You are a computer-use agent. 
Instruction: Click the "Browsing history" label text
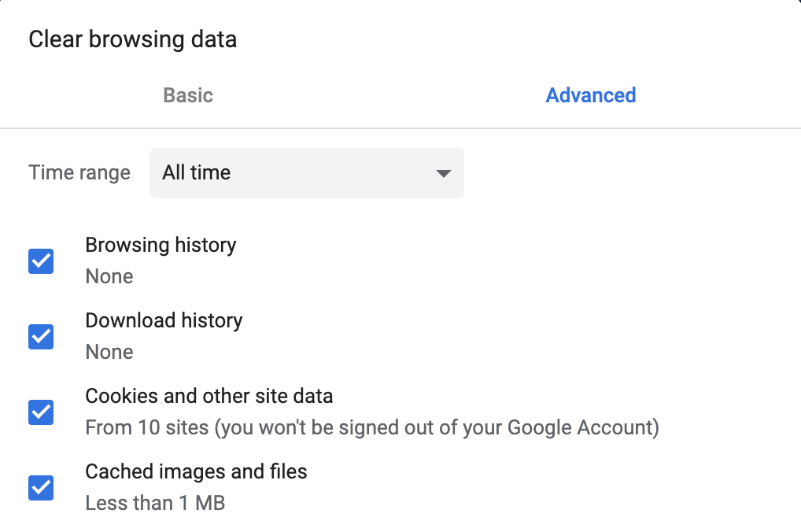click(x=161, y=245)
